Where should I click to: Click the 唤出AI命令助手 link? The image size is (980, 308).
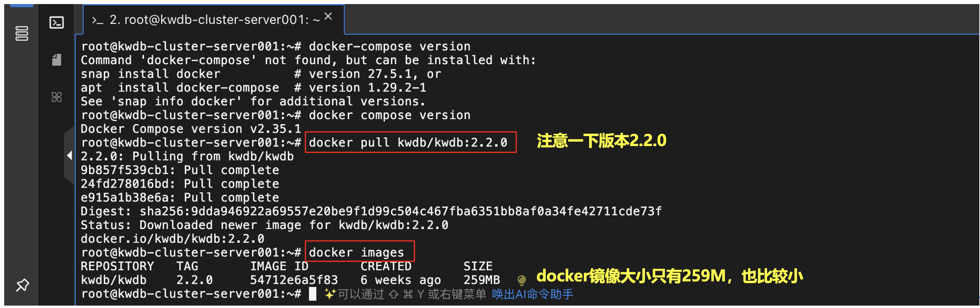[x=532, y=294]
